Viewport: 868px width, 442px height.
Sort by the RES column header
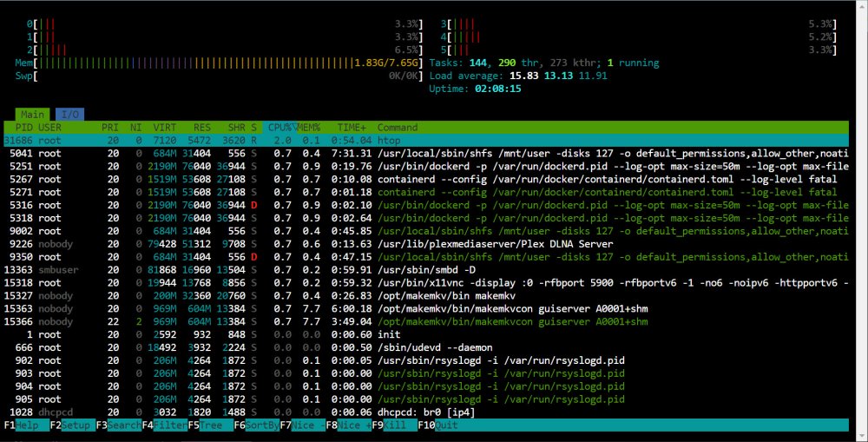pyautogui.click(x=202, y=128)
